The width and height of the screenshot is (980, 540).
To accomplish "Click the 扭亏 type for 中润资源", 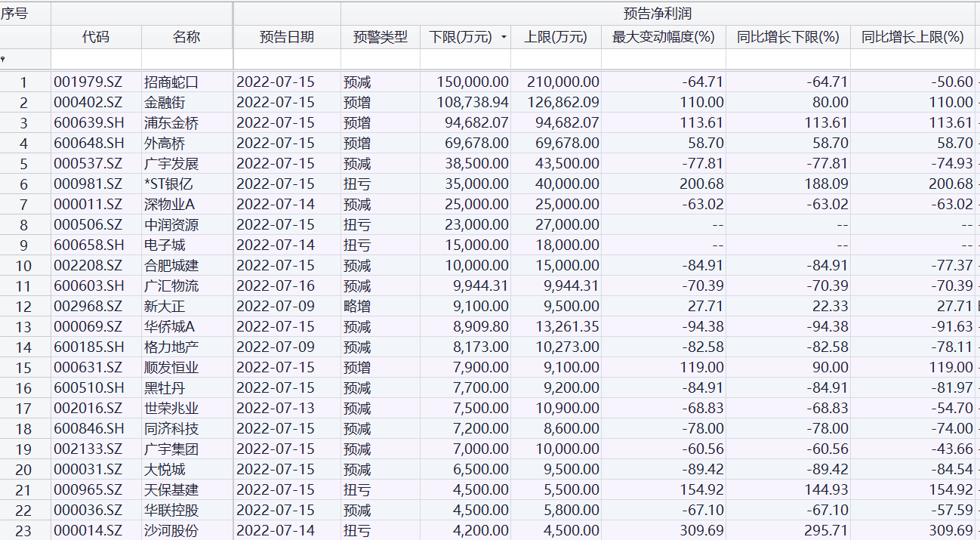I will (357, 225).
